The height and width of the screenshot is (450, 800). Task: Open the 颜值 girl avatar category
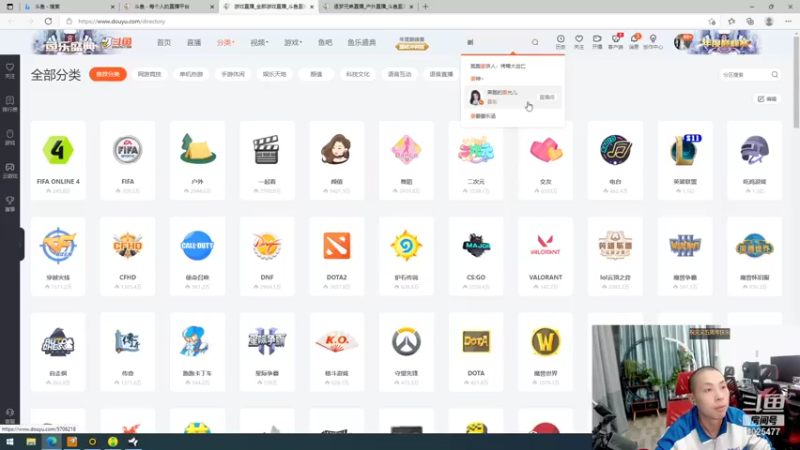click(337, 160)
